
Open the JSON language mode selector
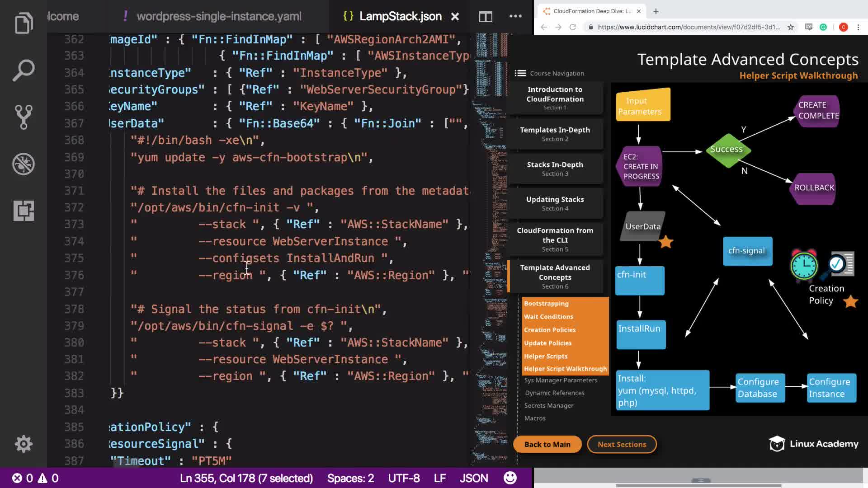click(x=474, y=478)
